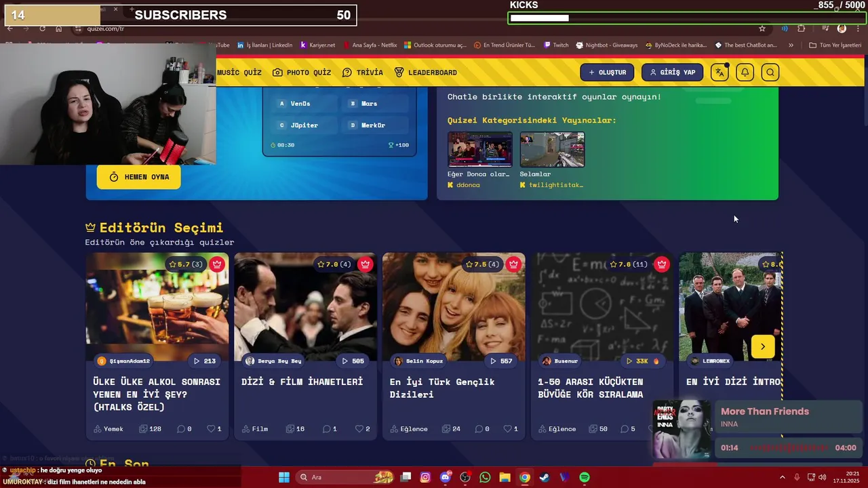This screenshot has height=488, width=868.
Task: Click the math chalkboard quiz image
Action: click(602, 307)
